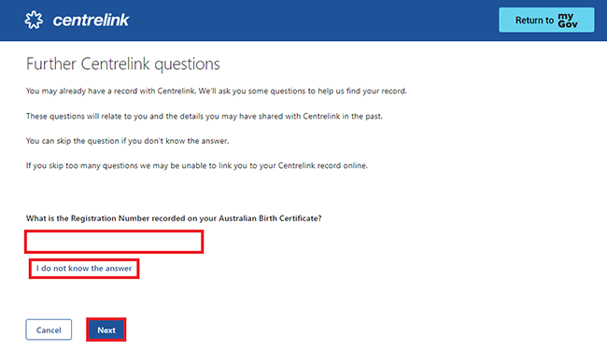
Task: Click the 'These questions will relate to you' text
Action: 204,116
